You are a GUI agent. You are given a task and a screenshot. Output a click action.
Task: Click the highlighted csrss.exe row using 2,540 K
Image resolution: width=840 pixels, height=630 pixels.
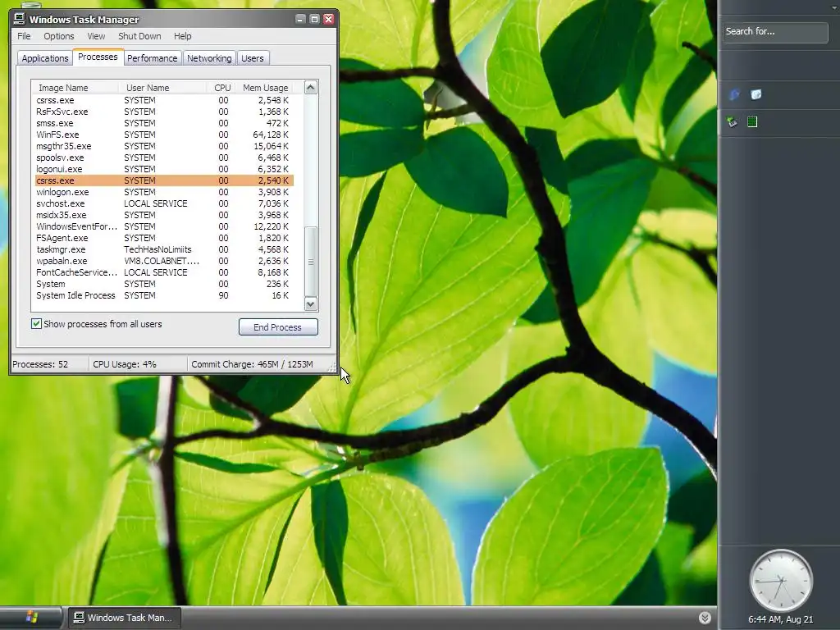point(164,180)
